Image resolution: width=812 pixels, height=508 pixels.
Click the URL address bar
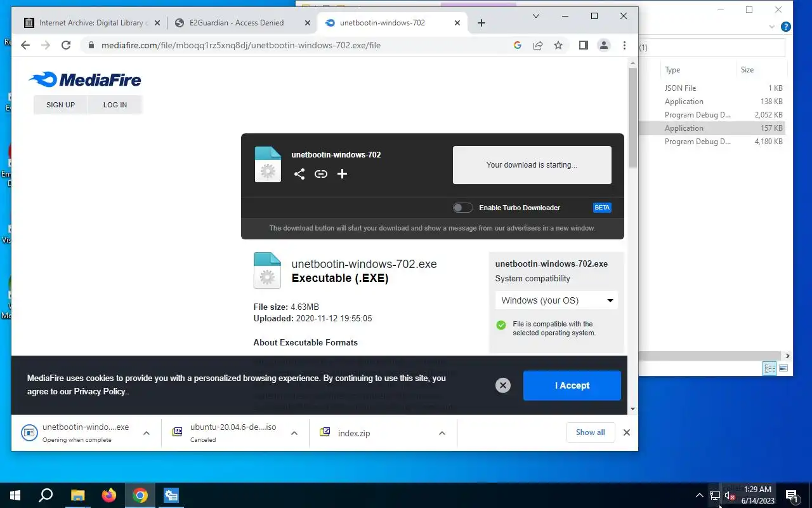(298, 45)
